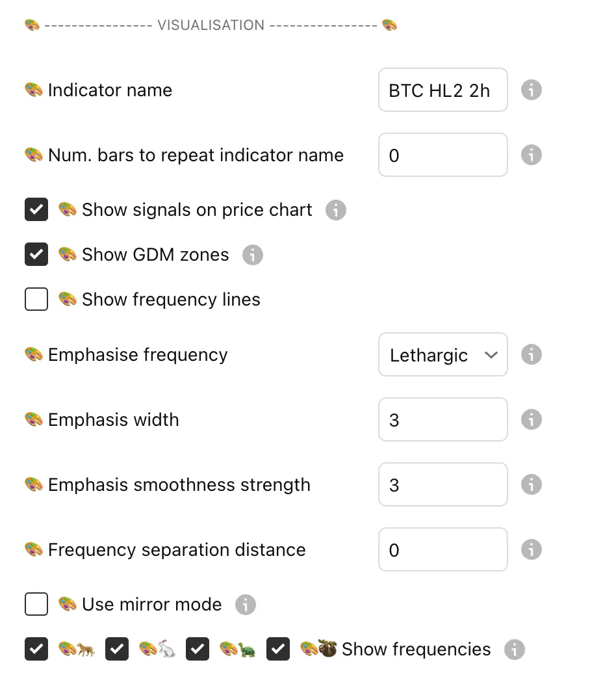The width and height of the screenshot is (616, 684).
Task: Open the Emphasise frequency Lethargic dropdown
Action: pyautogui.click(x=443, y=355)
